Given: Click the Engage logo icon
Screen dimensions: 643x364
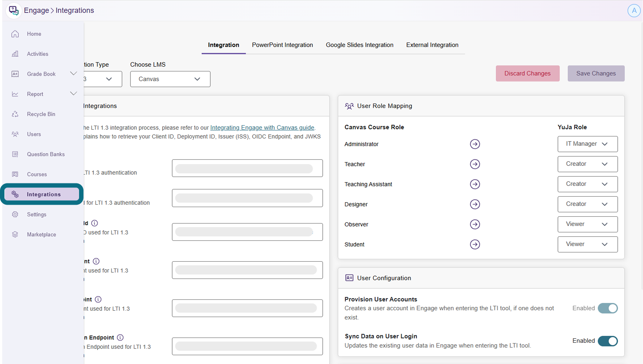Looking at the screenshot, I should pos(14,10).
